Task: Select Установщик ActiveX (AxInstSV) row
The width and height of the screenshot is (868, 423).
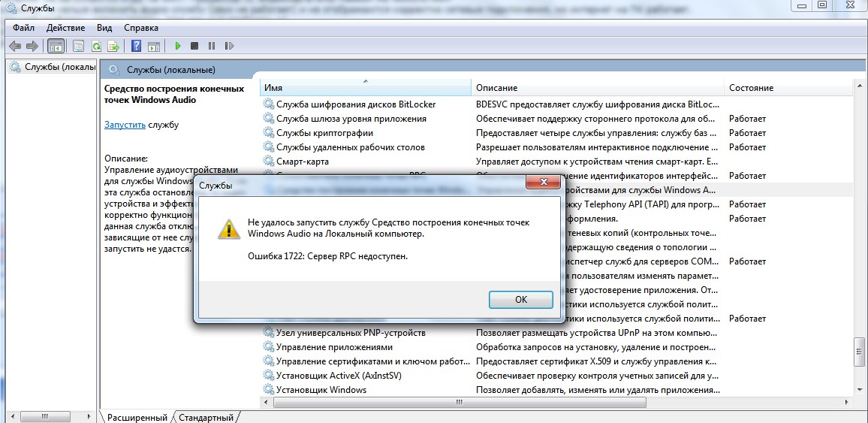Action: coord(556,376)
